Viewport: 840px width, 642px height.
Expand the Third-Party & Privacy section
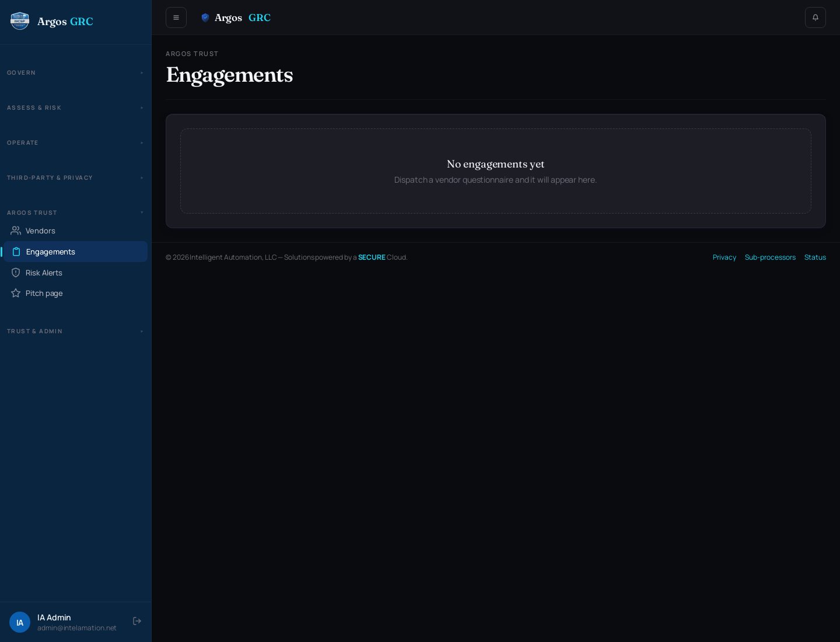(x=76, y=178)
